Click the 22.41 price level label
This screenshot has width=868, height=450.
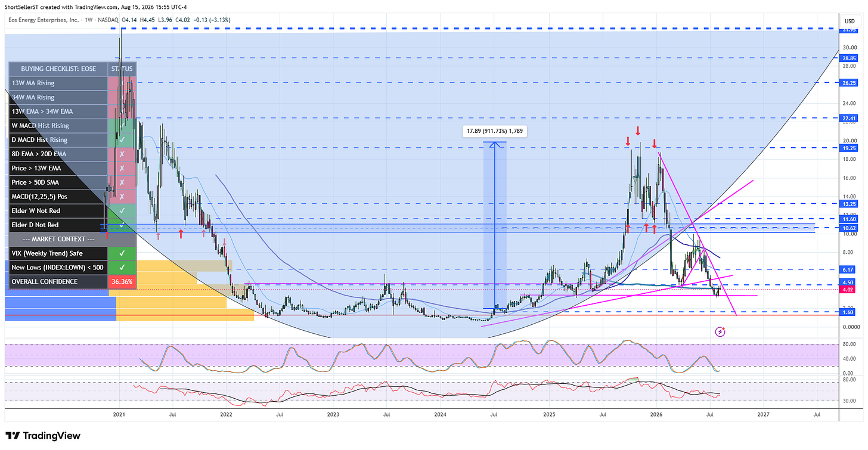(x=848, y=118)
